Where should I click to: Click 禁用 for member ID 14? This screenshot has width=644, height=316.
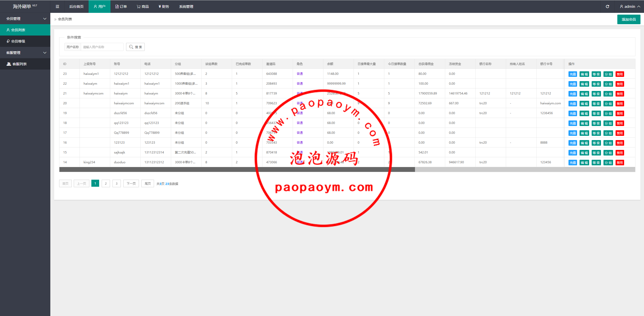click(x=620, y=163)
